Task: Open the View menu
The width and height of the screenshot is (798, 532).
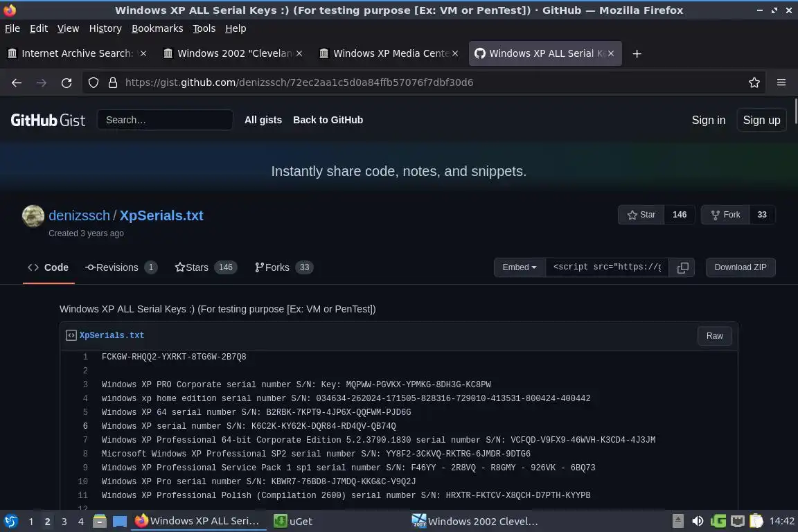Action: click(x=68, y=28)
